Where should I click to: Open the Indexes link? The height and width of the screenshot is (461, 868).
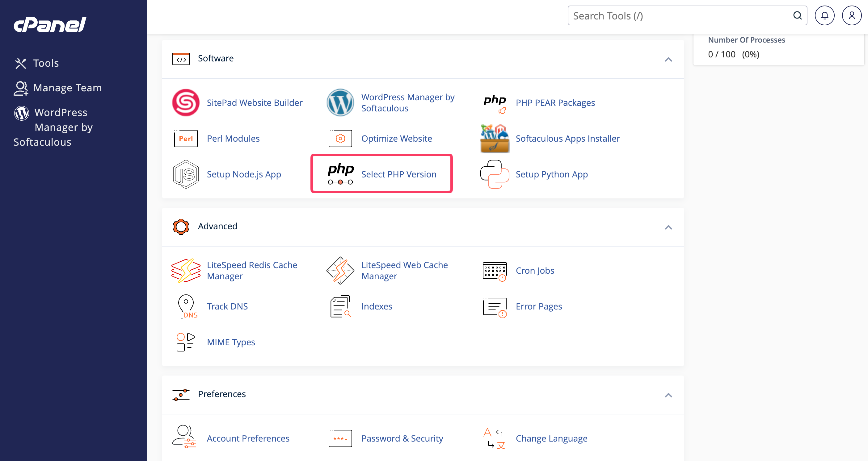click(x=377, y=306)
